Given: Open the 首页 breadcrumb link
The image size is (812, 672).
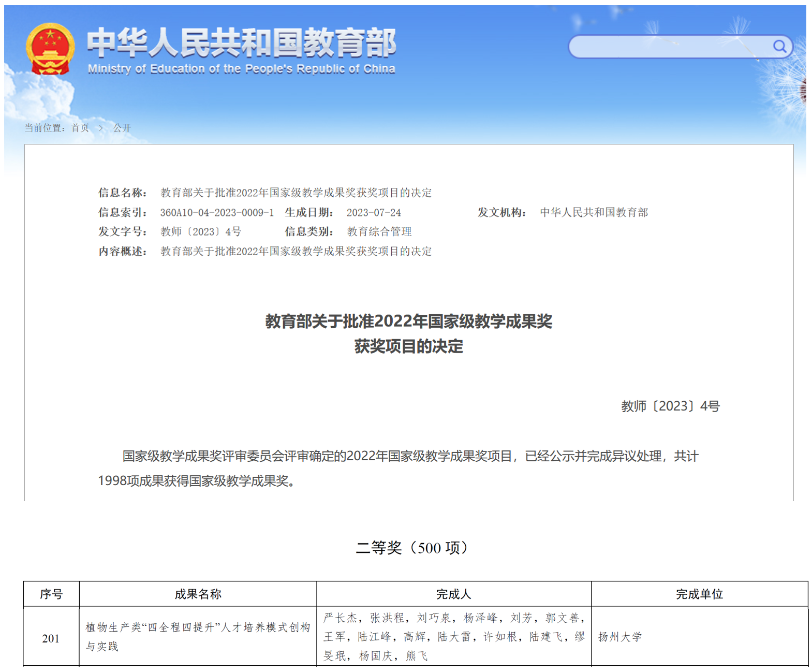Looking at the screenshot, I should (x=80, y=128).
